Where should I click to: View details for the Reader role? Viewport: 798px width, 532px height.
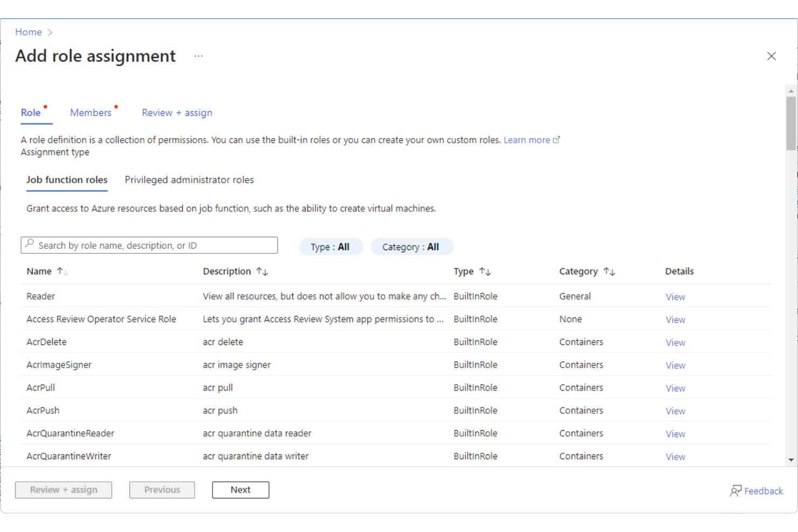(675, 296)
